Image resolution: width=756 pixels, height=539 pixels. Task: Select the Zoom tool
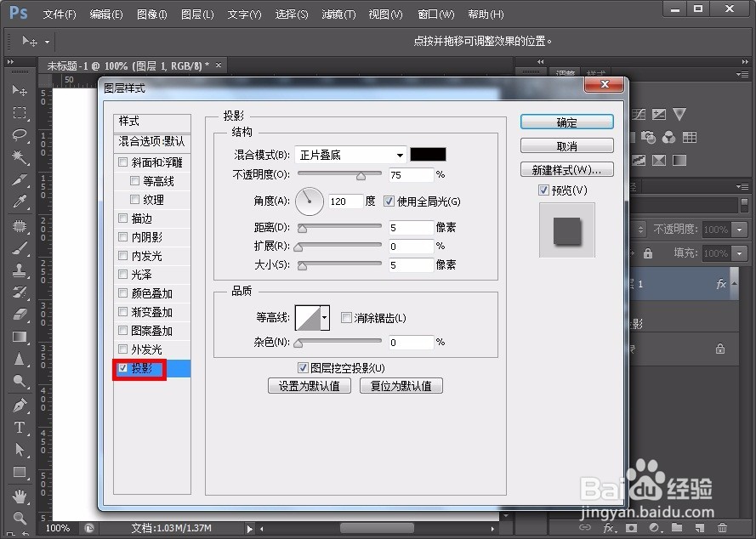pos(20,518)
